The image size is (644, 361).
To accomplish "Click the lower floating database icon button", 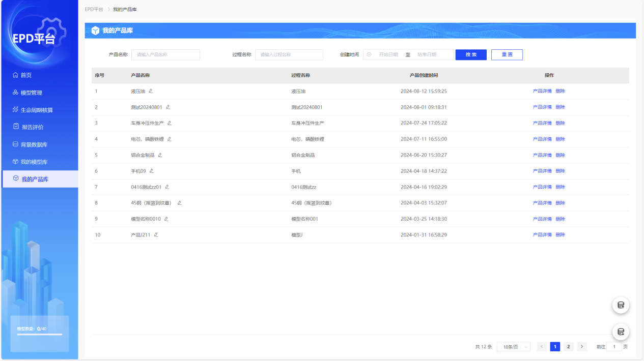I will point(621,332).
